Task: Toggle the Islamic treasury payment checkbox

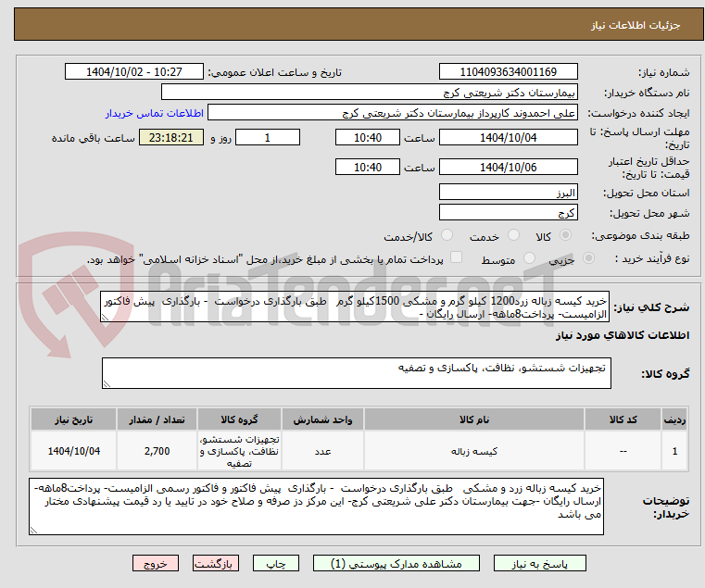Action: point(456,257)
